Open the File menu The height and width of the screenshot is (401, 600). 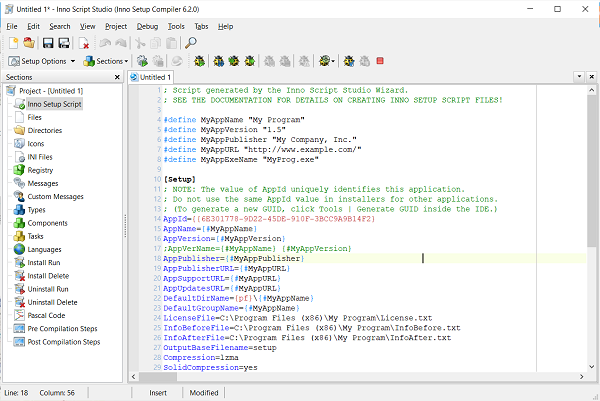(12, 26)
